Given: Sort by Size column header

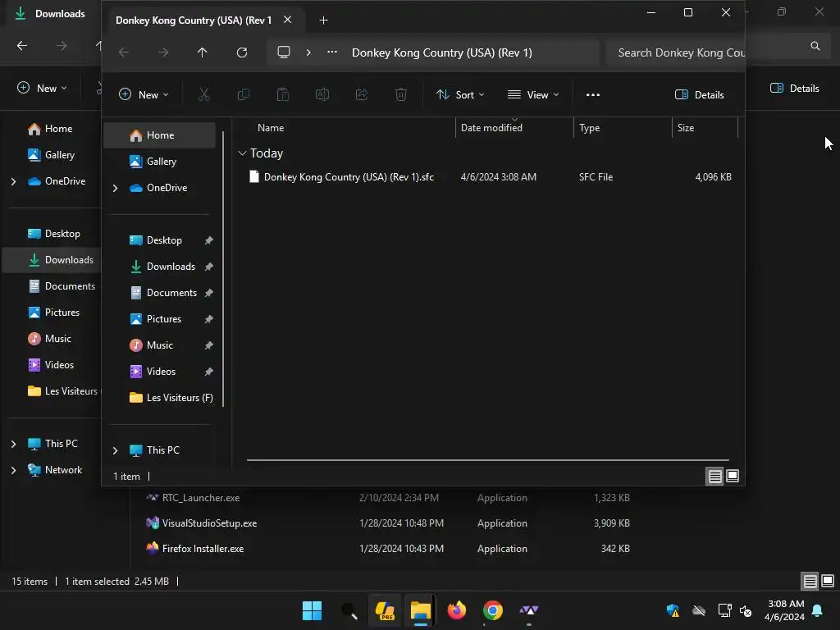Looking at the screenshot, I should tap(705, 128).
